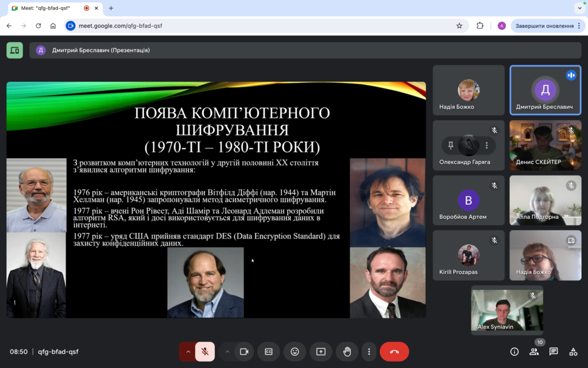Screen dimensions: 588x368
Task: Click the participant count badge 10
Action: click(540, 342)
